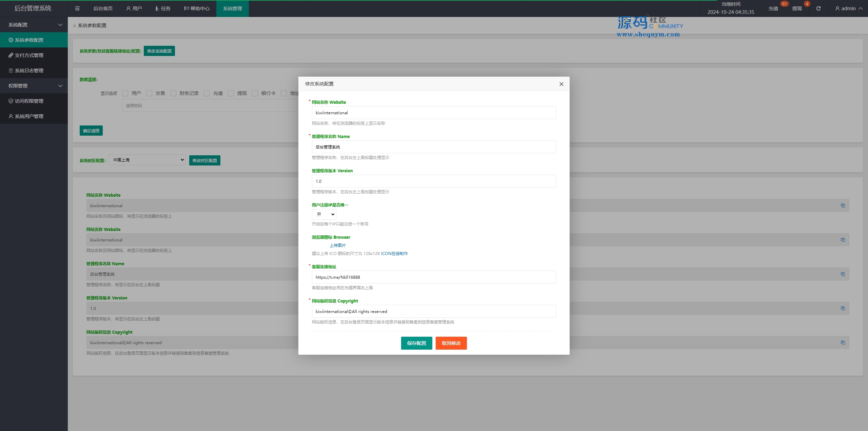Click the withdrawal notification 提现 icon
The width and height of the screenshot is (868, 431).
click(x=797, y=8)
